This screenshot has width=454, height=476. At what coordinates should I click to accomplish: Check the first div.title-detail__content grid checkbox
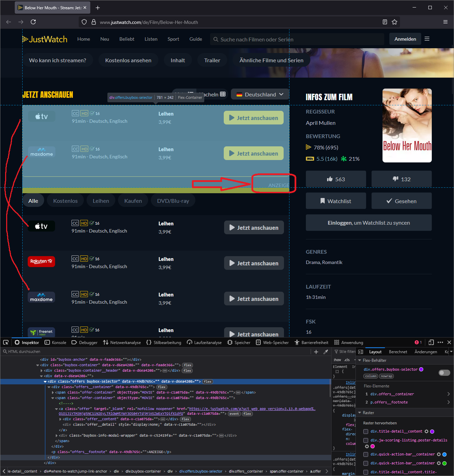click(x=366, y=432)
